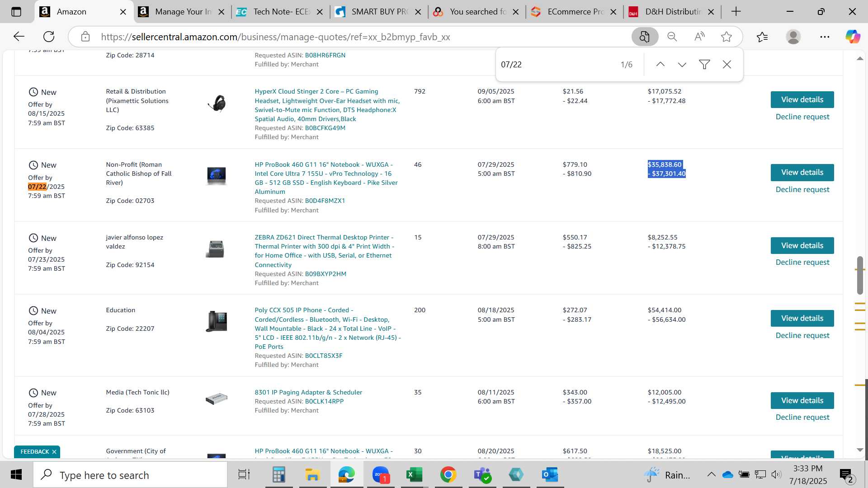Click the Poly CCX 505 phone thumbnail
The height and width of the screenshot is (488, 868).
click(217, 321)
